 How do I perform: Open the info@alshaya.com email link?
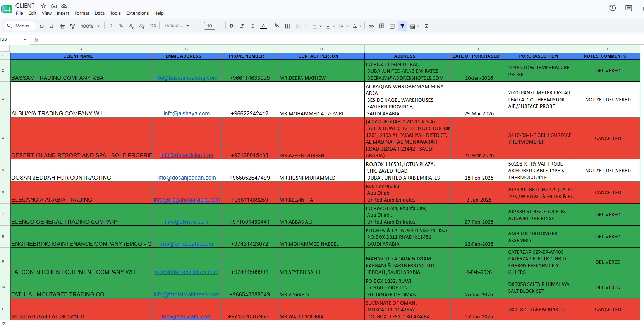(x=186, y=113)
